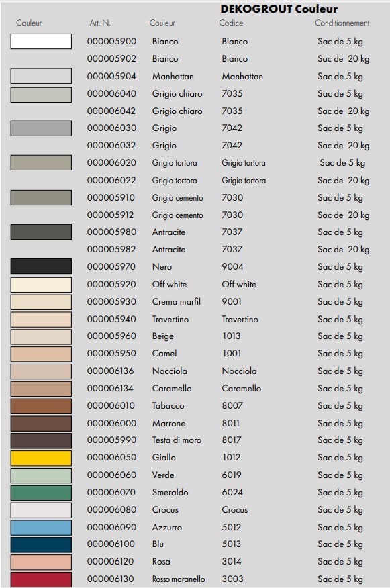Choose the Giallo yellow color swatch

point(41,458)
